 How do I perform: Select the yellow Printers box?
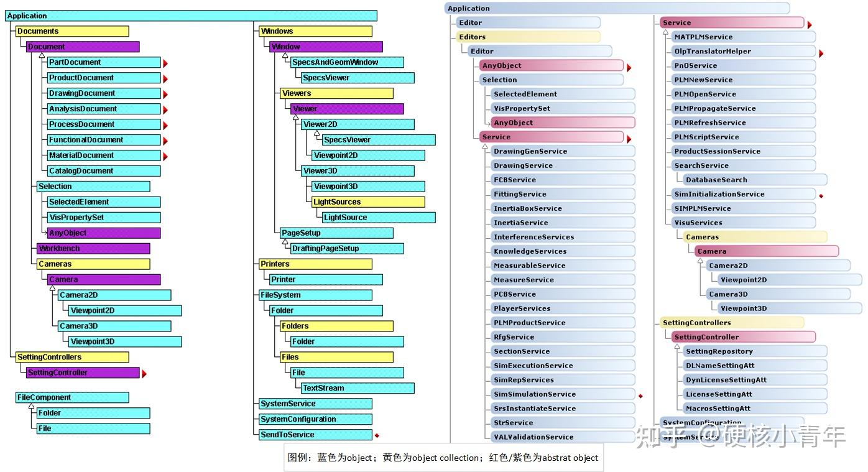(x=315, y=264)
